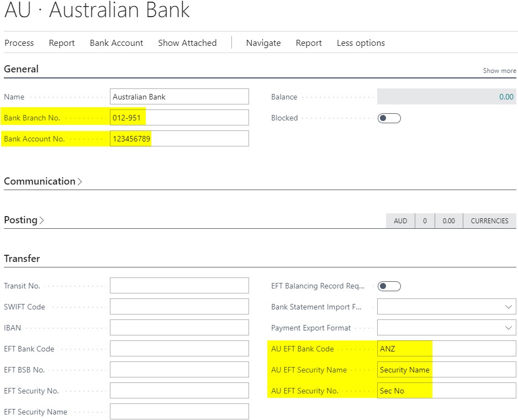Click the CURRENCIES tile
Image resolution: width=518 pixels, height=420 pixels.
coord(489,221)
